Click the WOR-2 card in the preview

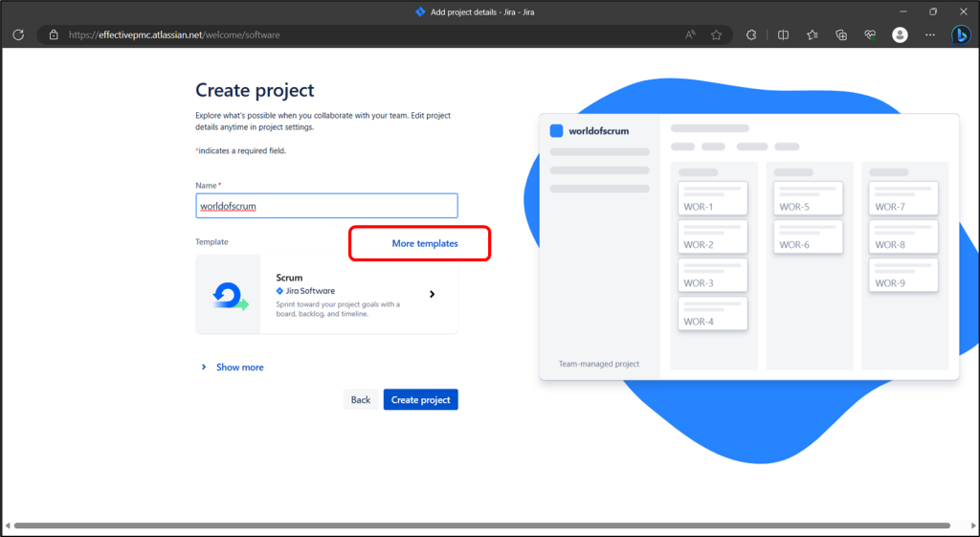point(712,236)
